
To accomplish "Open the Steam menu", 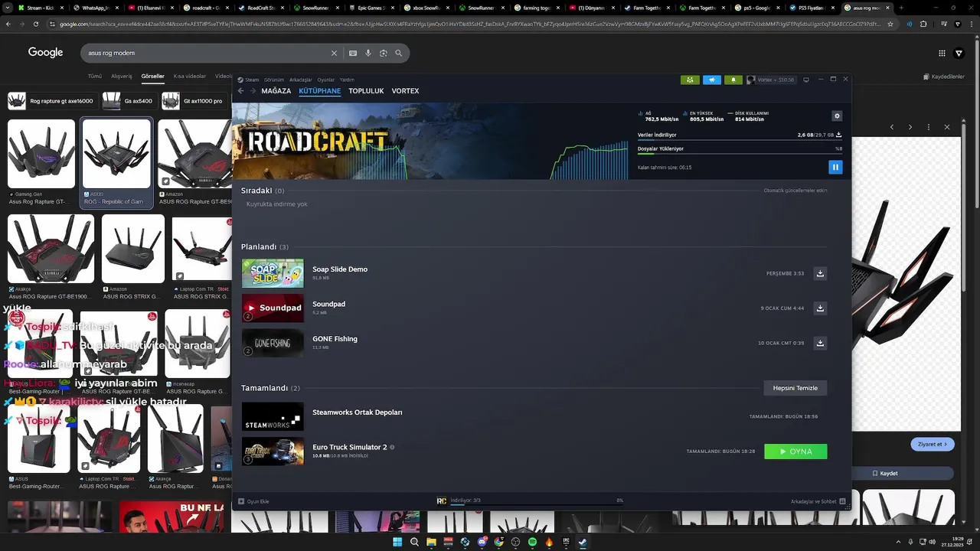I will [x=248, y=80].
